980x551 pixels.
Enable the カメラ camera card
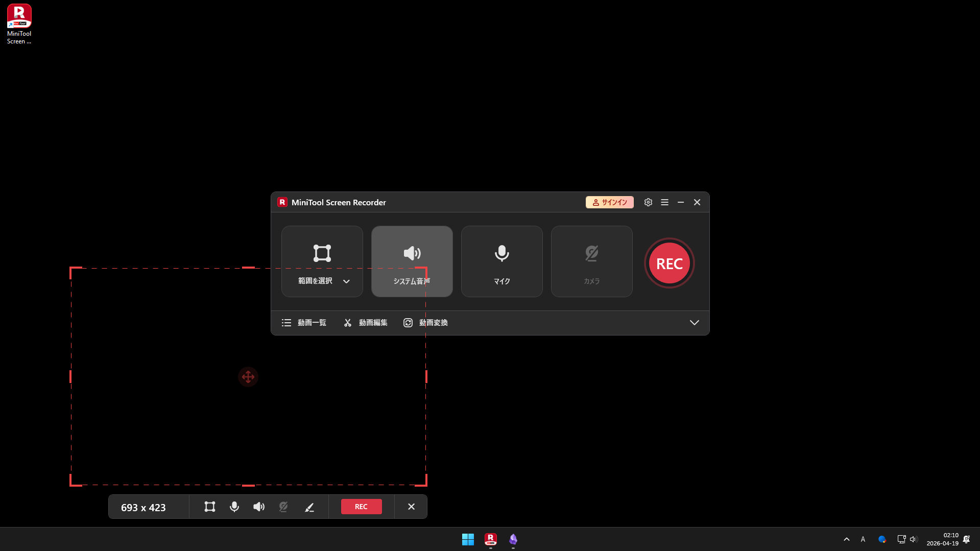591,261
